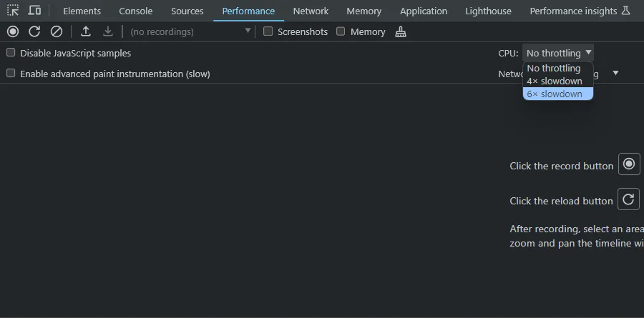Click the clear recording icon
Viewport: 644px width, 318px height.
(x=57, y=31)
